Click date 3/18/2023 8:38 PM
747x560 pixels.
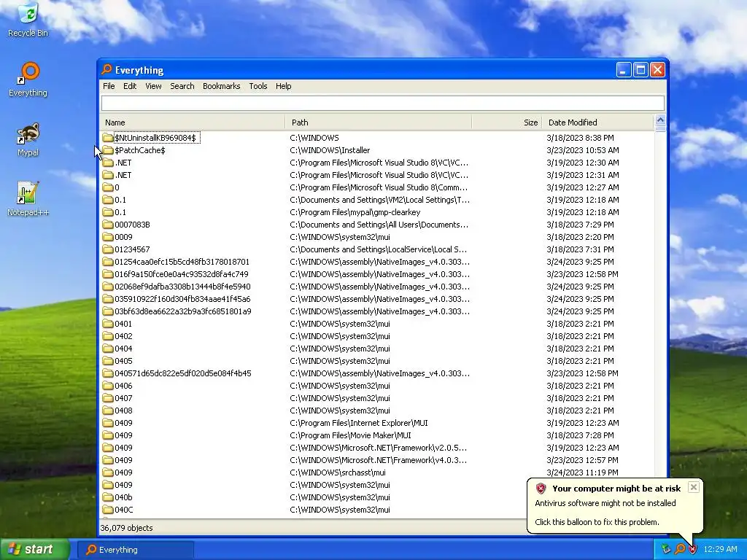click(580, 138)
